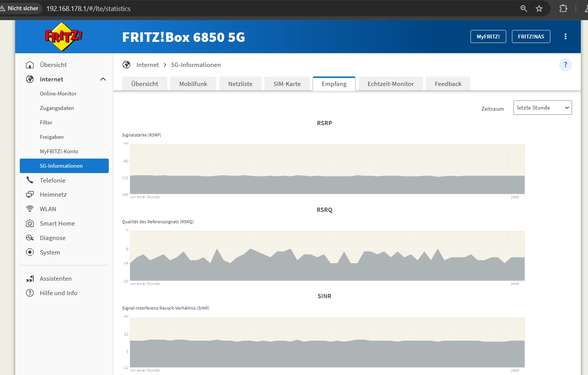Click the FRITZ!NAS button

point(531,37)
